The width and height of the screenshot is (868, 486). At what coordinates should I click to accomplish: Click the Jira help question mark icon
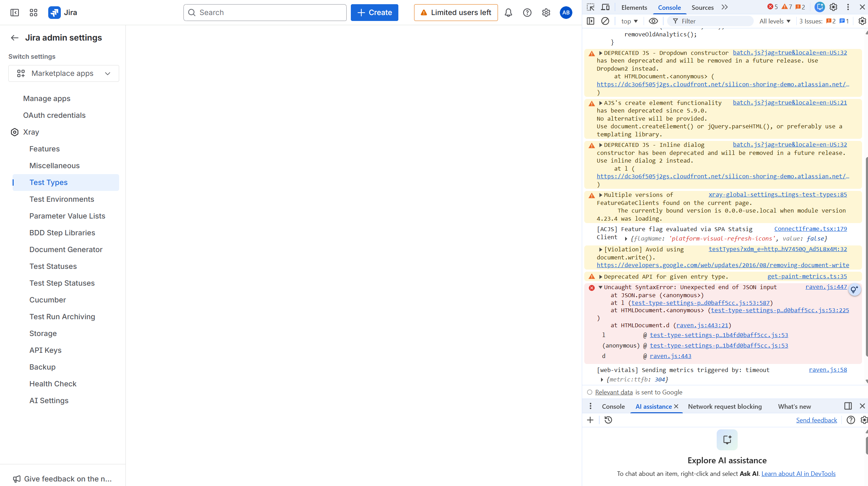tap(527, 13)
